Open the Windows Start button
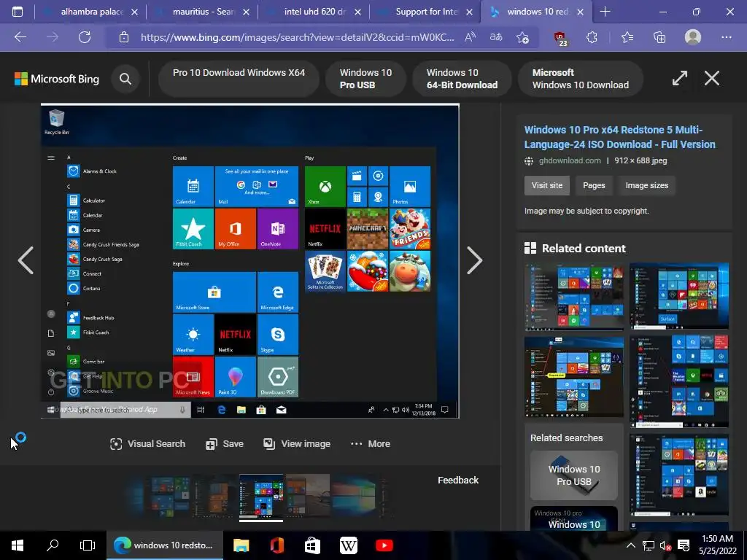 (x=18, y=545)
